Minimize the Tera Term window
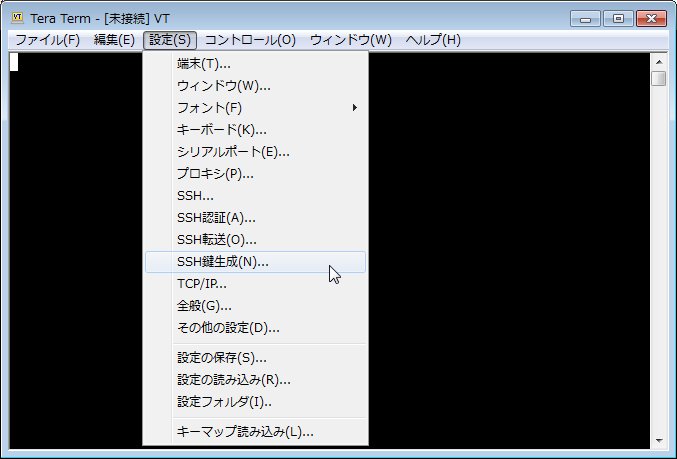677x459 pixels. 585,19
